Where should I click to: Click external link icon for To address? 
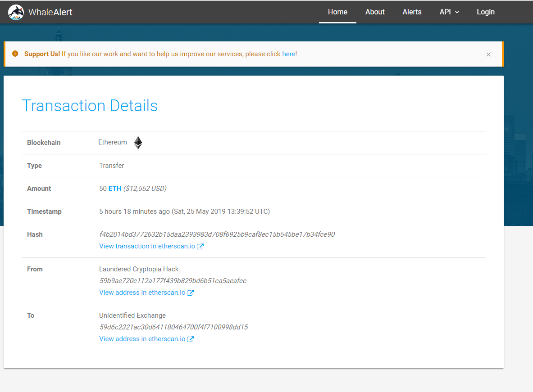click(x=190, y=339)
